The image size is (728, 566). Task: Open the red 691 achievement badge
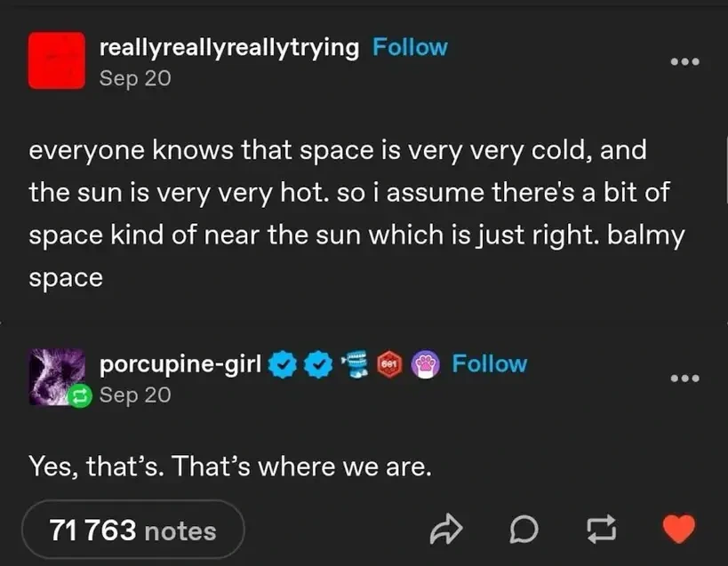coord(388,363)
